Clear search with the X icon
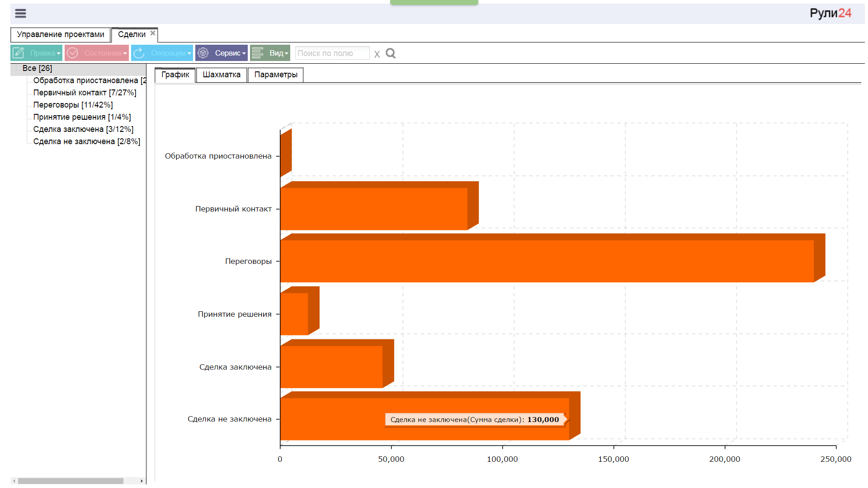This screenshot has width=868, height=488. coord(377,54)
